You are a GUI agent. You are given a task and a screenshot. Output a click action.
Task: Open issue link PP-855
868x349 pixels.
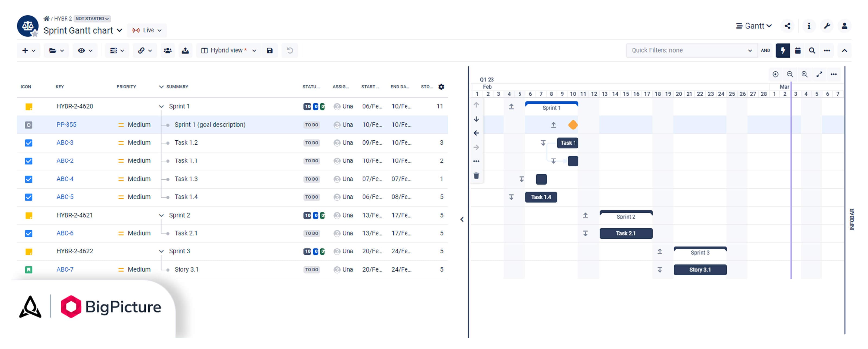(66, 125)
